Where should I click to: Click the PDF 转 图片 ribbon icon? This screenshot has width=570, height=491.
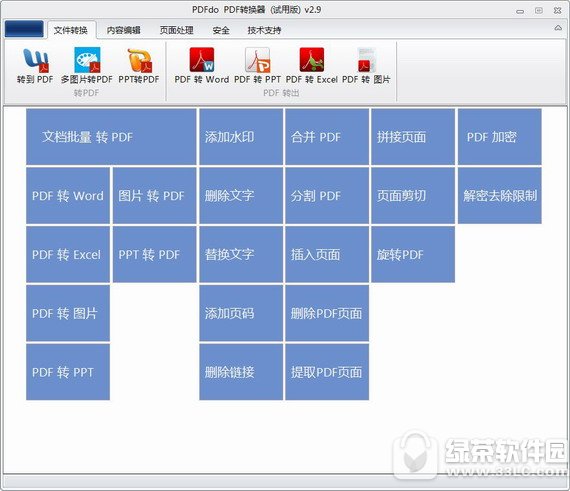coord(366,66)
